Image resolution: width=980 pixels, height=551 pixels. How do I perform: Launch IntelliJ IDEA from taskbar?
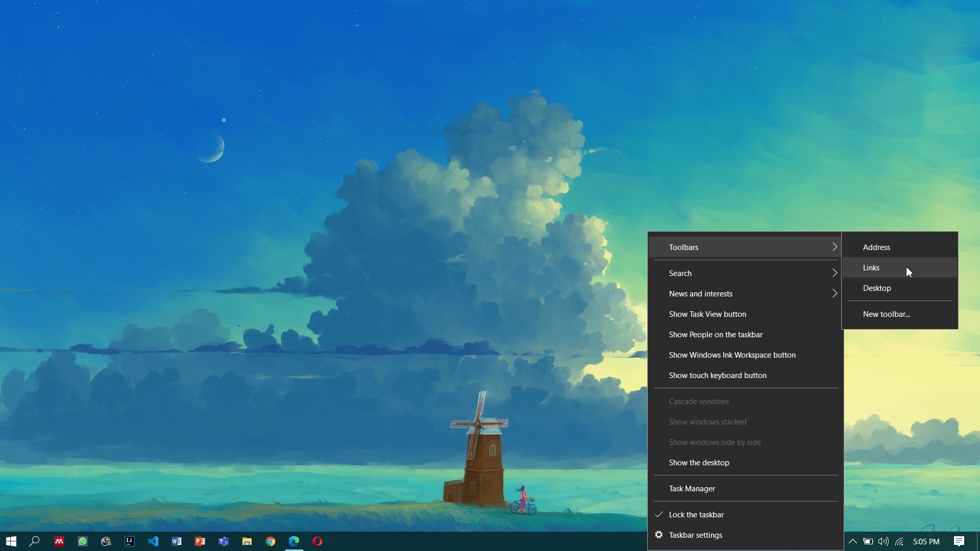(x=130, y=541)
